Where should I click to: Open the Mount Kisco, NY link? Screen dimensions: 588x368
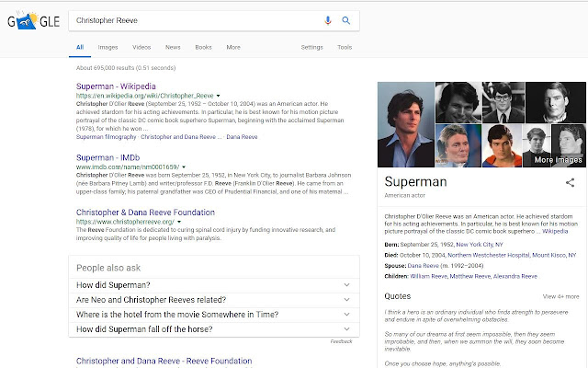tap(554, 256)
